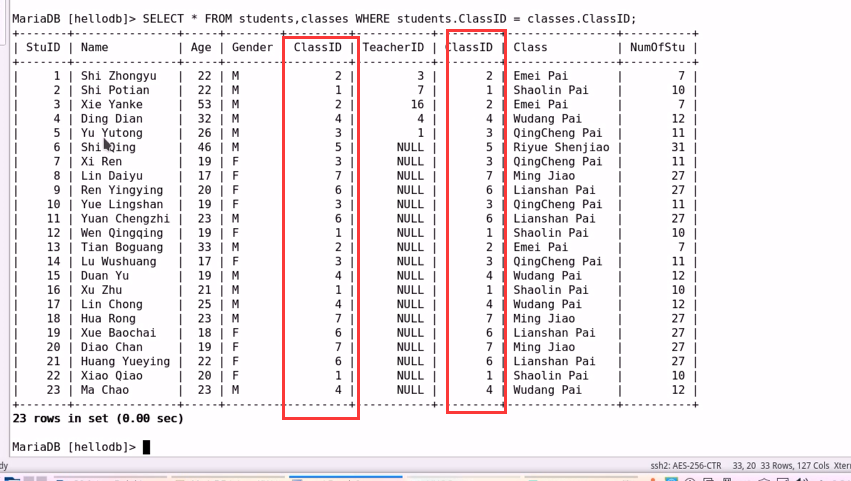Select the name Xiao Qiao
Screen dimensions: 851x481
(x=112, y=376)
